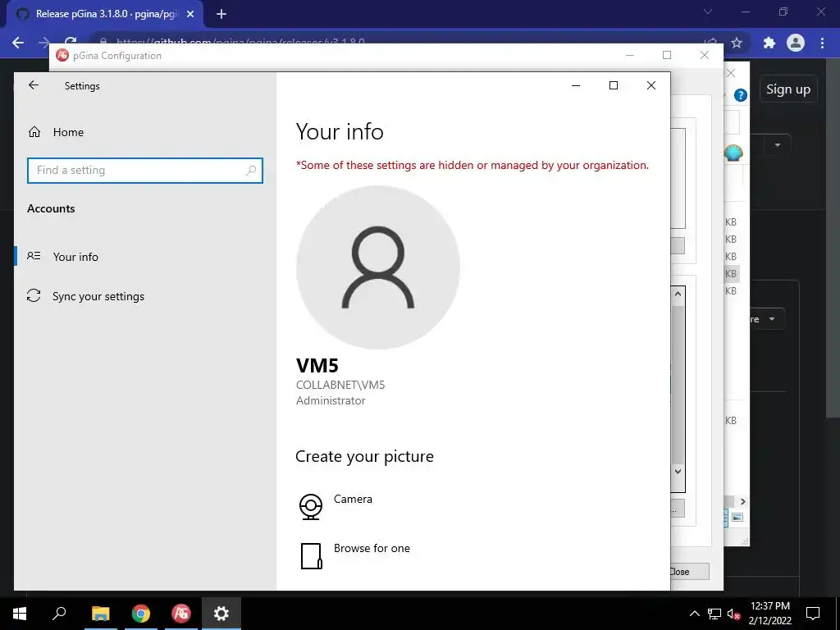Show hidden system tray icons
Viewport: 840px width, 630px height.
coord(694,614)
